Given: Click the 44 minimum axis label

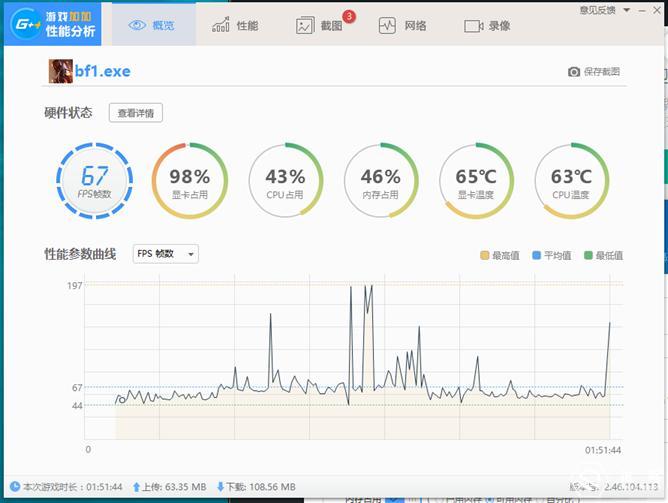Looking at the screenshot, I should pos(77,405).
